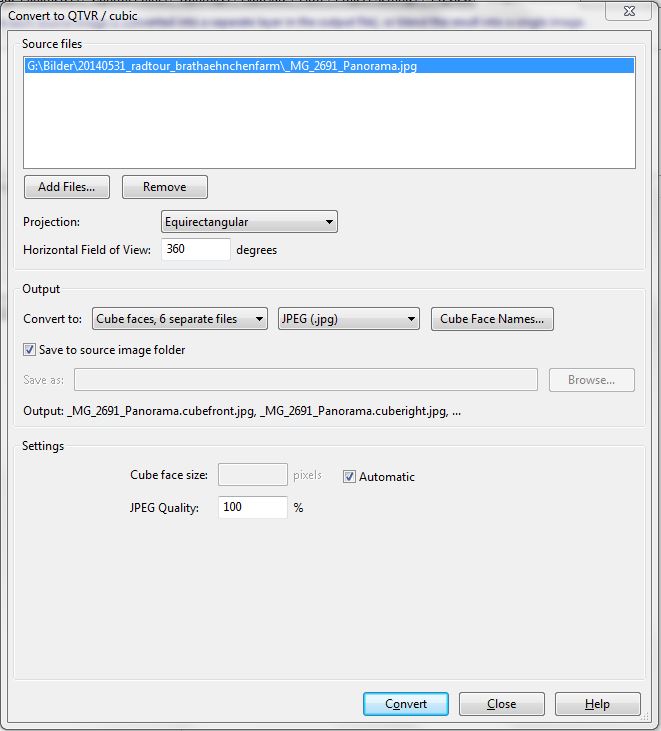Disable the Automatic cube face size checkbox
This screenshot has width=661, height=731.
tap(349, 477)
